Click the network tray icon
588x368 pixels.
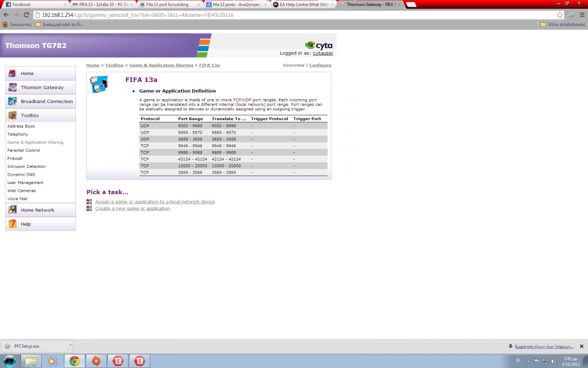(545, 361)
